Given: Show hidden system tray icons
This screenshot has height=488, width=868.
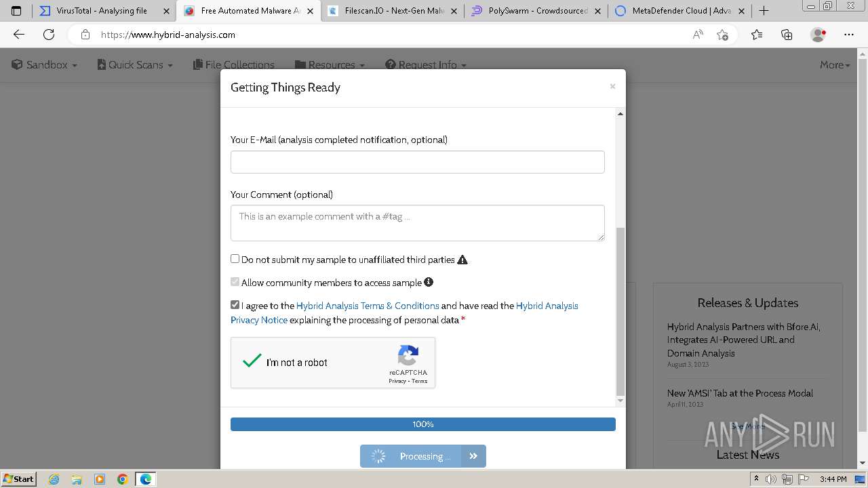Looking at the screenshot, I should tap(757, 479).
